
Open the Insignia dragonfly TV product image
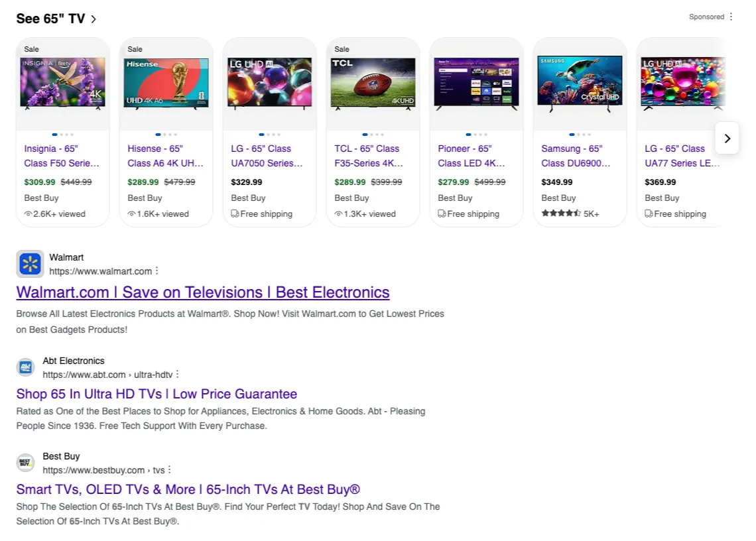pyautogui.click(x=63, y=84)
